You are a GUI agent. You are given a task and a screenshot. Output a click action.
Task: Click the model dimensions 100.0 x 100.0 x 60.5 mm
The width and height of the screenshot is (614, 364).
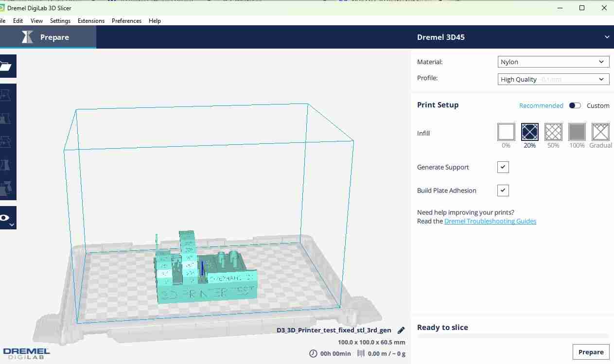coord(371,342)
